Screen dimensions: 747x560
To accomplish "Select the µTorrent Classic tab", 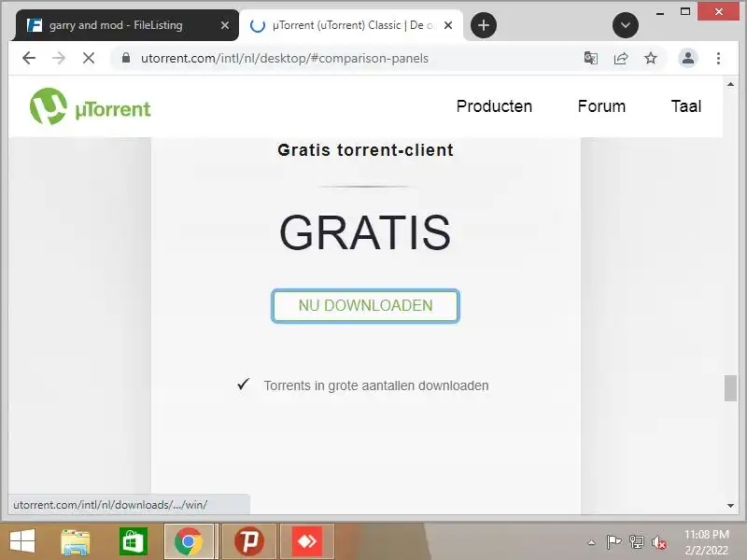I will click(352, 25).
